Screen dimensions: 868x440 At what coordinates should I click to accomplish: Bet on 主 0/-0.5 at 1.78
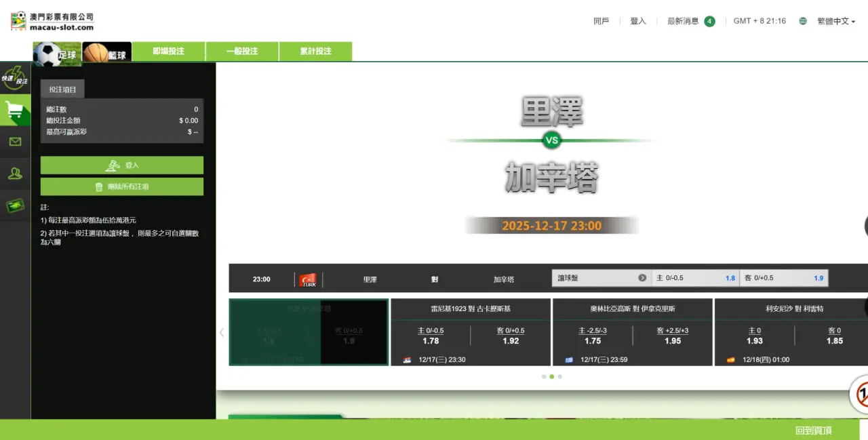431,336
